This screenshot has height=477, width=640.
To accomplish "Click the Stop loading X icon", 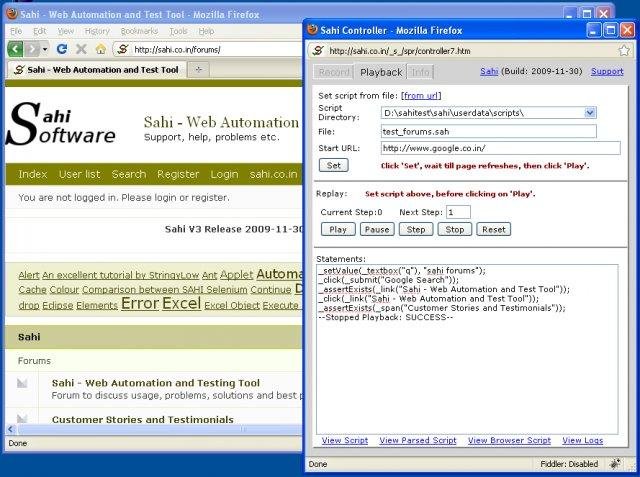I will click(x=81, y=49).
